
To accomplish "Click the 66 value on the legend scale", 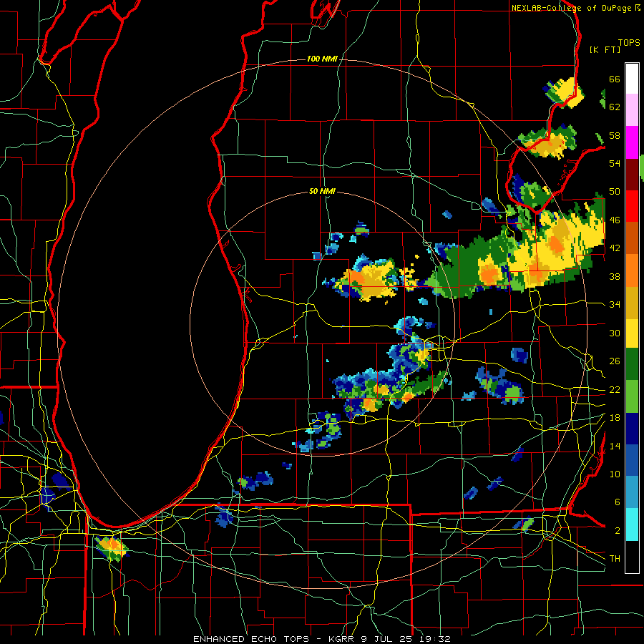I will tap(615, 79).
